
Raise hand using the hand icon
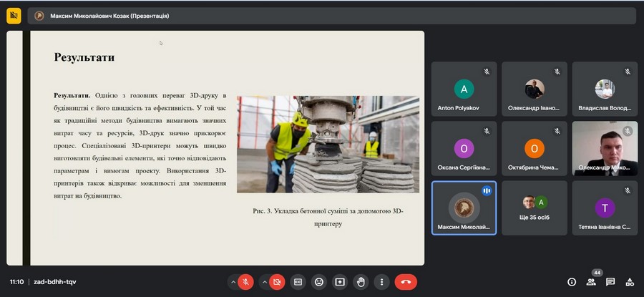click(x=361, y=282)
